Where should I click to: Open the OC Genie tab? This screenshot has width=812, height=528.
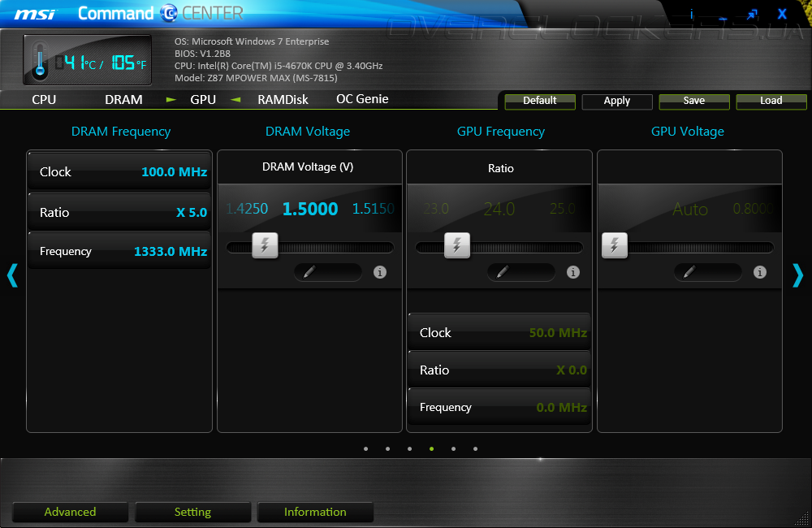coord(362,99)
